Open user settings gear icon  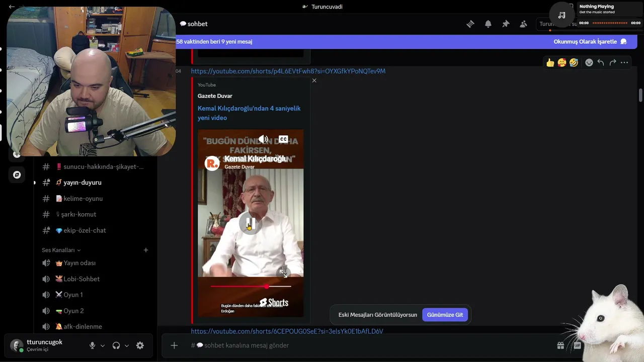(140, 345)
